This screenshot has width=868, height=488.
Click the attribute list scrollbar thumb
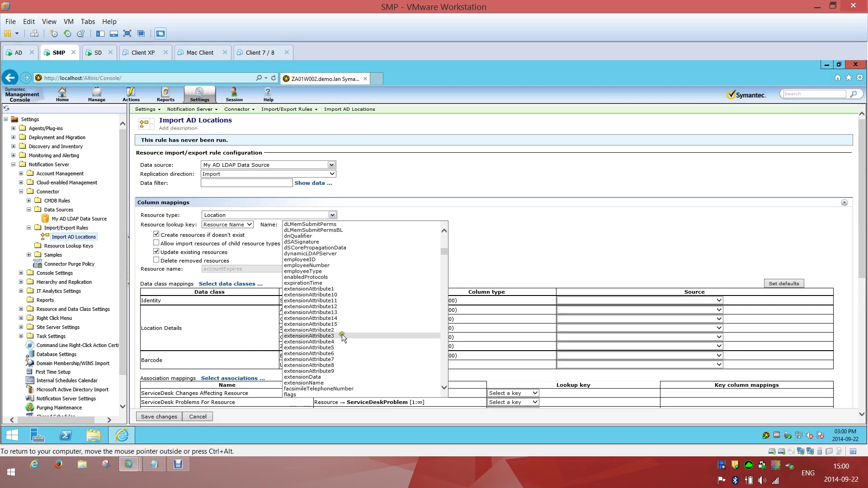click(444, 252)
